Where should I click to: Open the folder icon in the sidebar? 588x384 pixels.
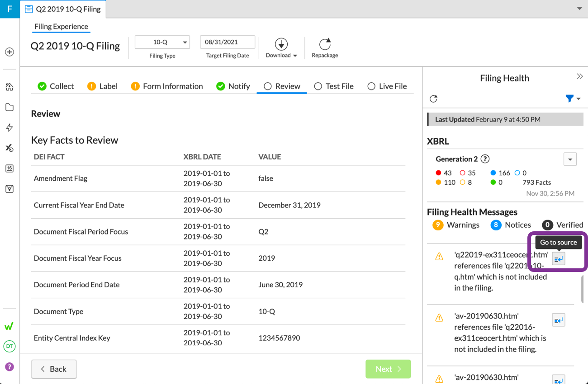click(9, 107)
